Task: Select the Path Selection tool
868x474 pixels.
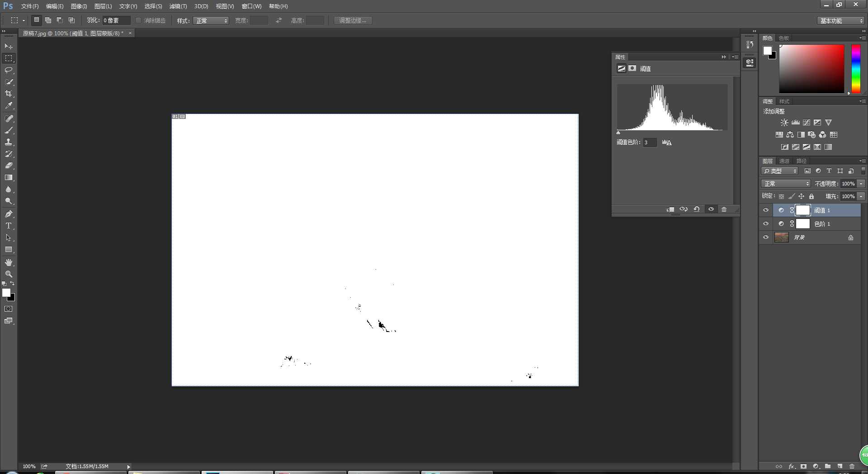Action: [x=9, y=237]
